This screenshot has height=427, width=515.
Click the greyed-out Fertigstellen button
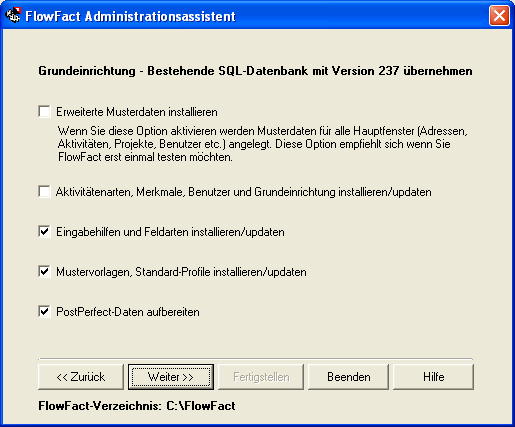[x=261, y=377]
